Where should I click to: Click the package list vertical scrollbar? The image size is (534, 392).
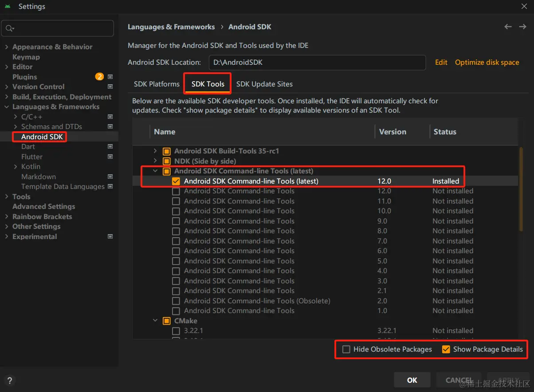click(521, 189)
